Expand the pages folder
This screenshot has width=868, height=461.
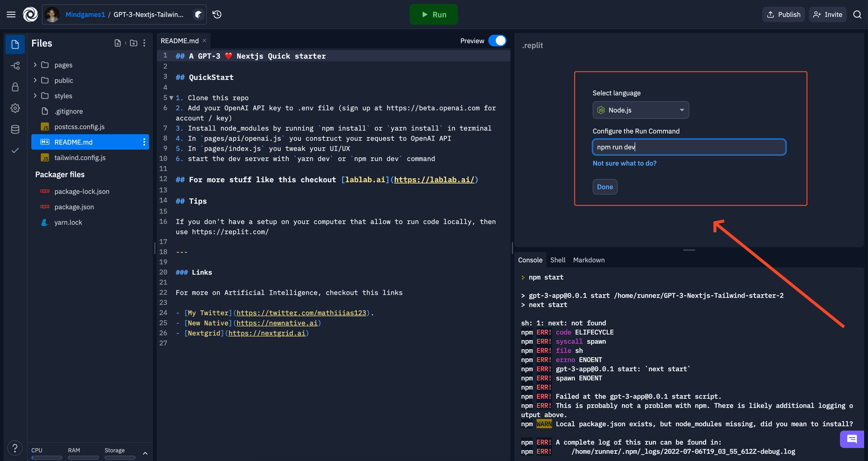35,65
